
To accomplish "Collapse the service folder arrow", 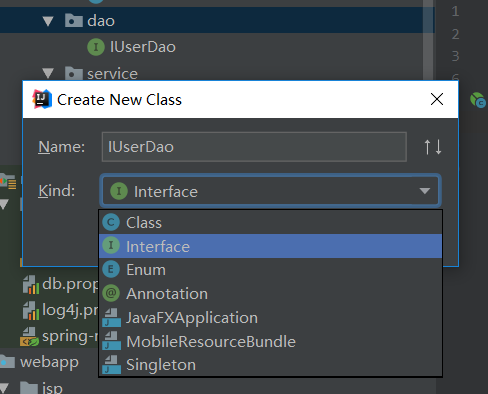I will [x=48, y=73].
